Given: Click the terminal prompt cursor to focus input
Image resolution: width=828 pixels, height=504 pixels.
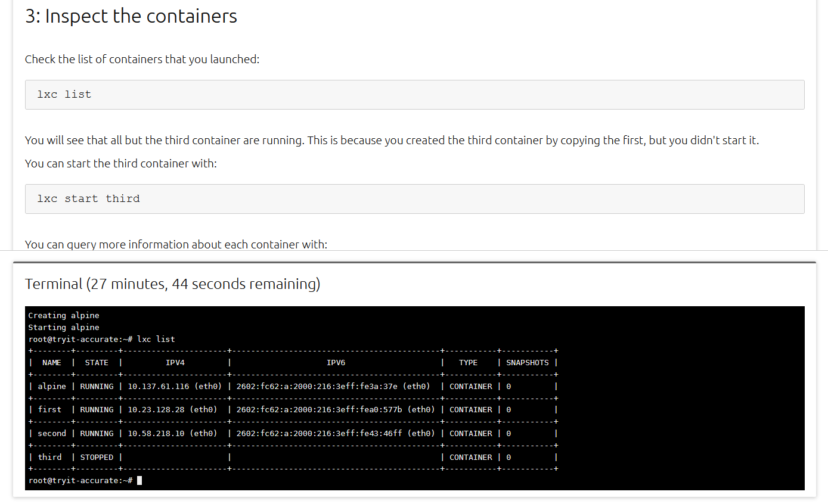Looking at the screenshot, I should (x=139, y=481).
